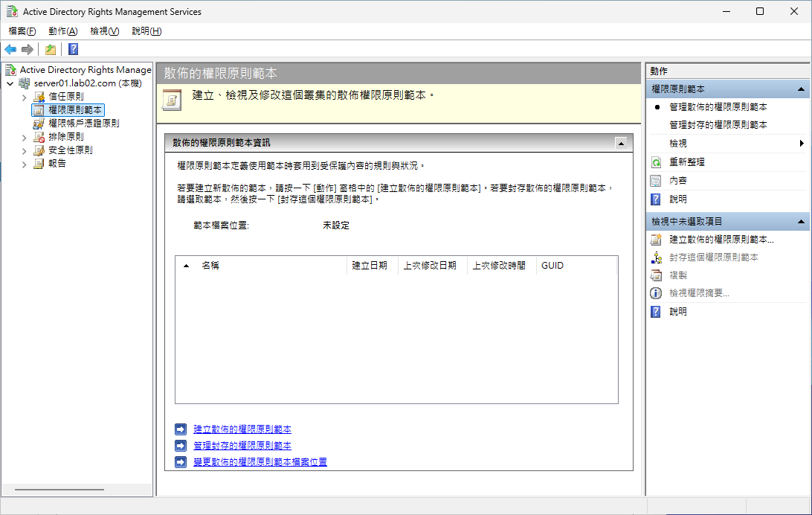Open the 檢視(V) menu

(x=105, y=31)
